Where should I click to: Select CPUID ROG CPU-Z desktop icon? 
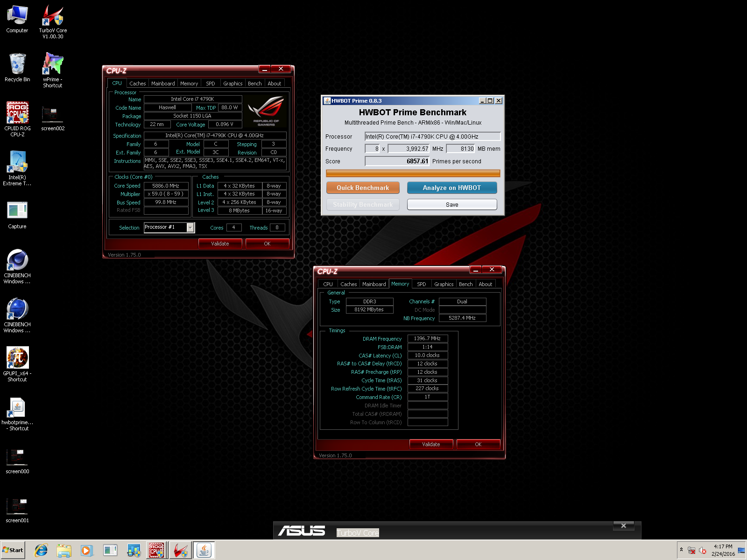tap(17, 119)
